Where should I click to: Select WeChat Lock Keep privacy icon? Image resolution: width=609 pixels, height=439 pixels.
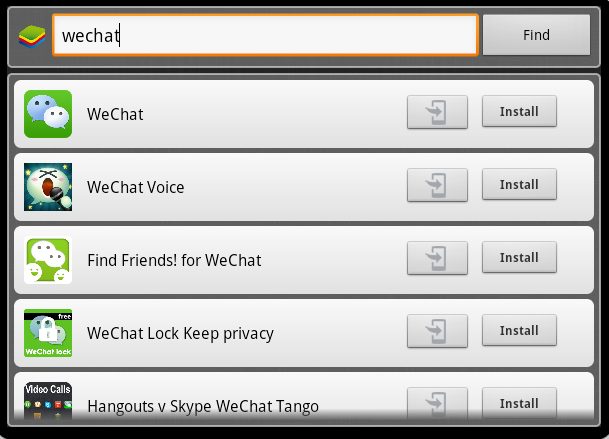coord(48,333)
